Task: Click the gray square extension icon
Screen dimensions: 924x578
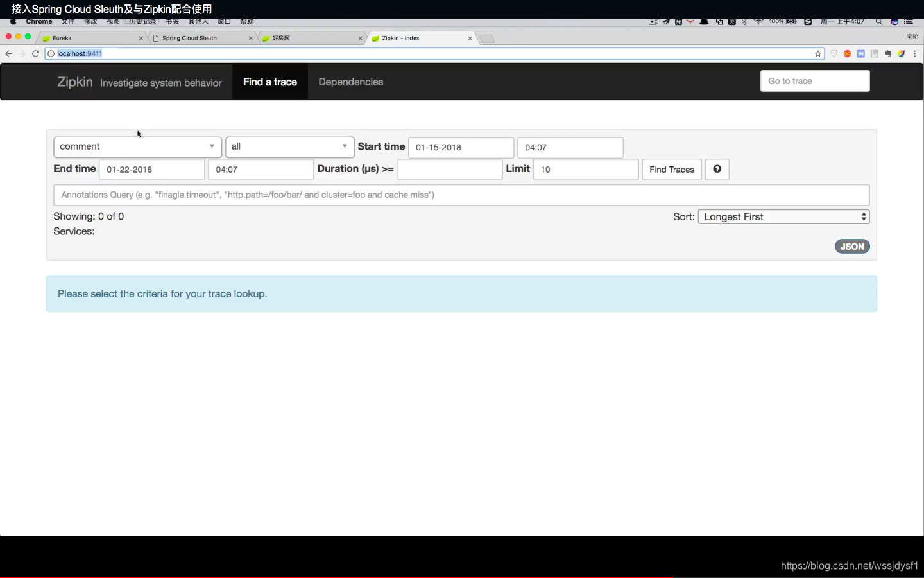Action: (x=875, y=54)
